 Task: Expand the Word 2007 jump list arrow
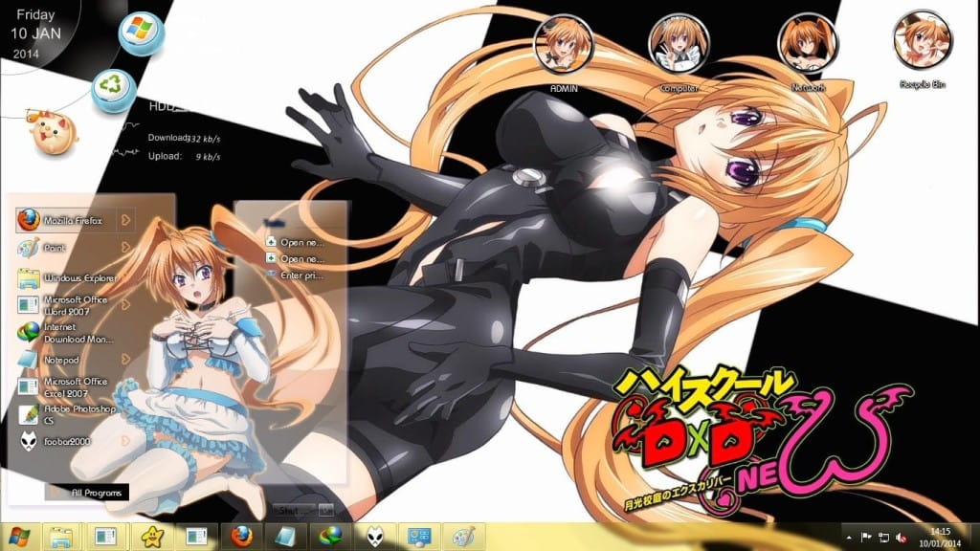click(x=125, y=305)
